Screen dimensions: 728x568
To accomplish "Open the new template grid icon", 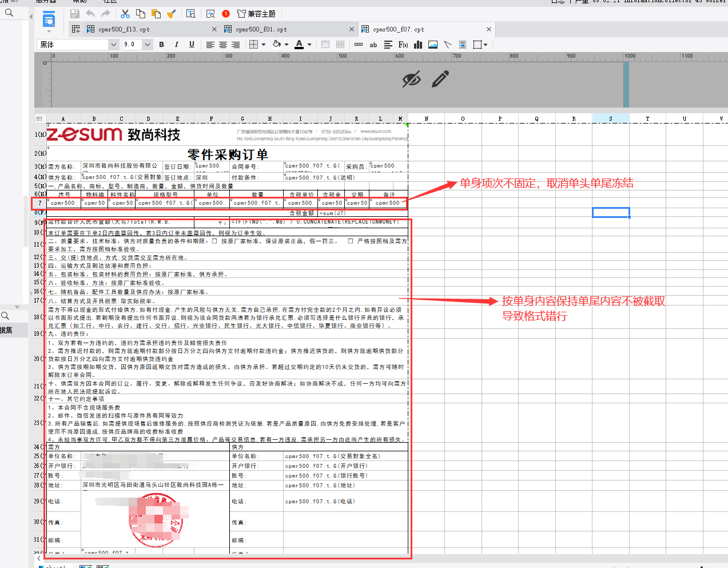I will click(76, 29).
